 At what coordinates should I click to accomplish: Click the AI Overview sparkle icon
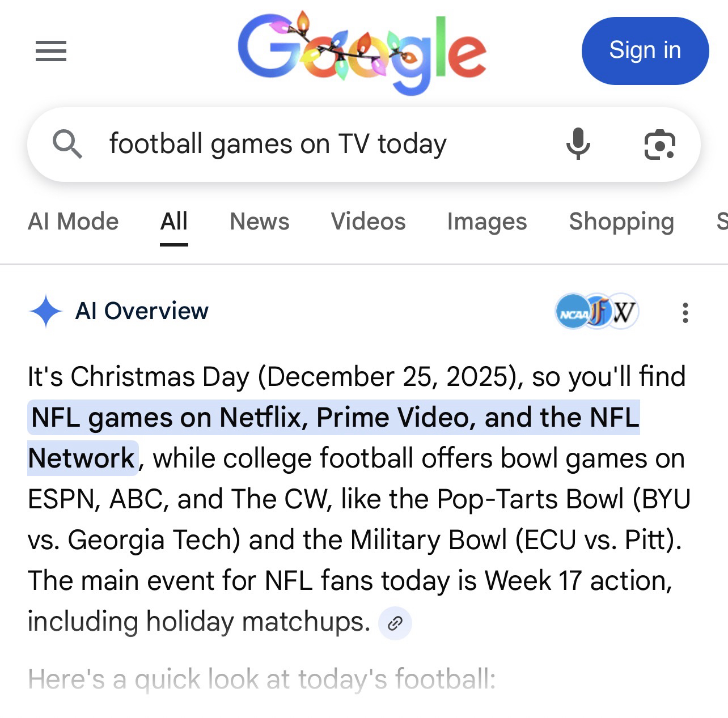pyautogui.click(x=45, y=311)
